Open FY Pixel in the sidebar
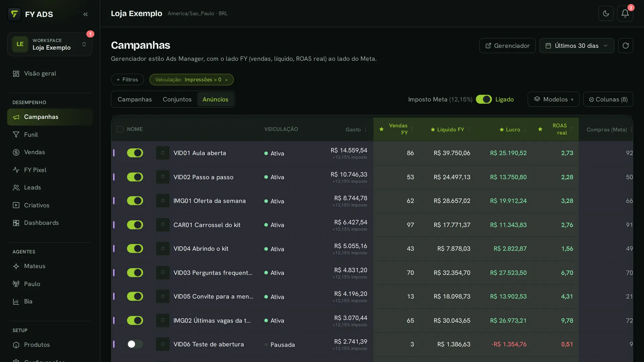Image resolution: width=644 pixels, height=362 pixels. [x=50, y=170]
